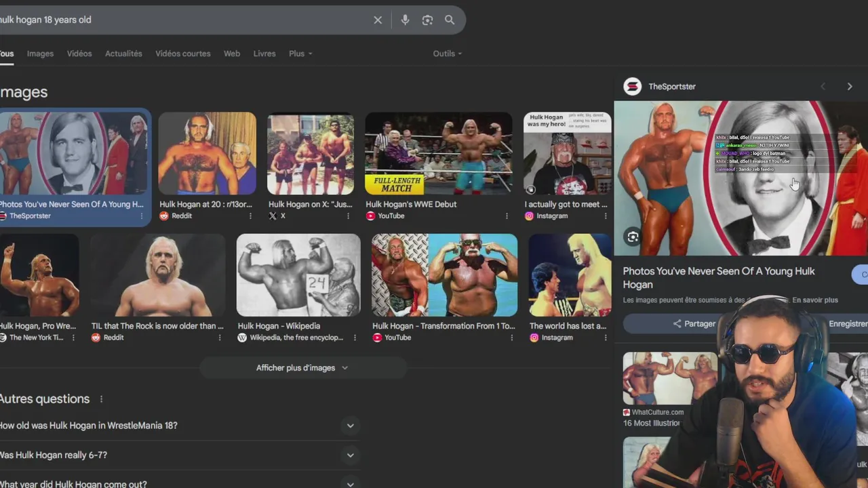This screenshot has height=488, width=868.
Task: Submit search with the magnifying glass icon
Action: pyautogui.click(x=450, y=20)
